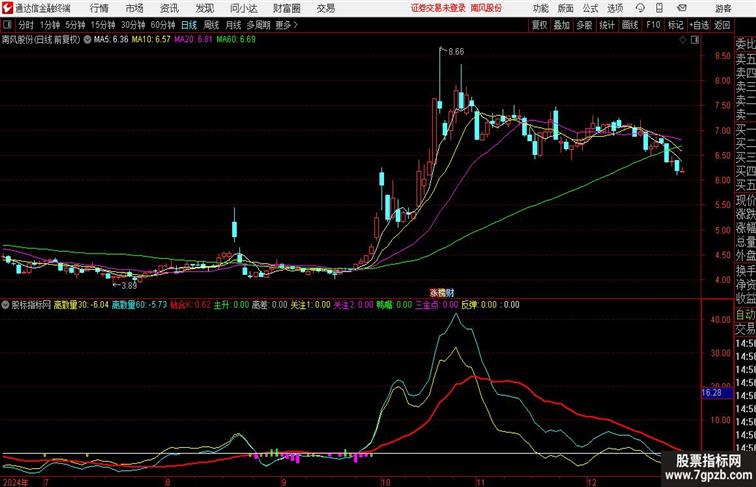The width and height of the screenshot is (756, 487).
Task: Click the 南风股份 stock name link in the title bar
Action: (x=486, y=8)
